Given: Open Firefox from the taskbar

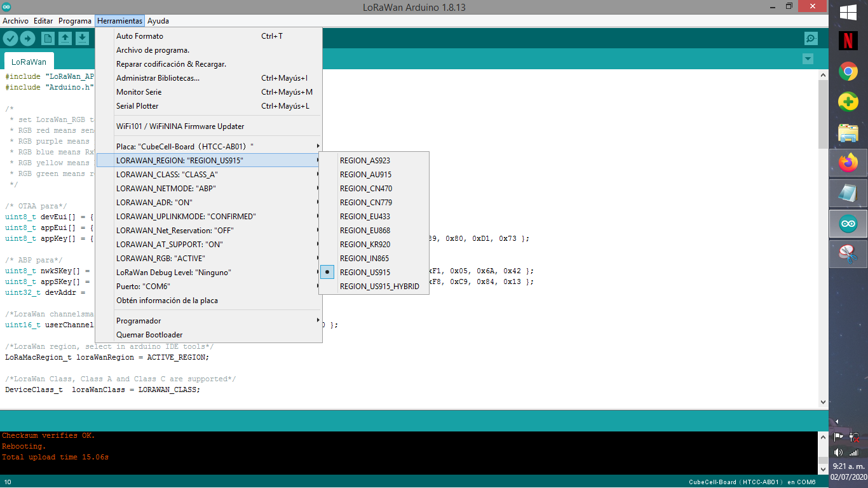Looking at the screenshot, I should (x=848, y=163).
